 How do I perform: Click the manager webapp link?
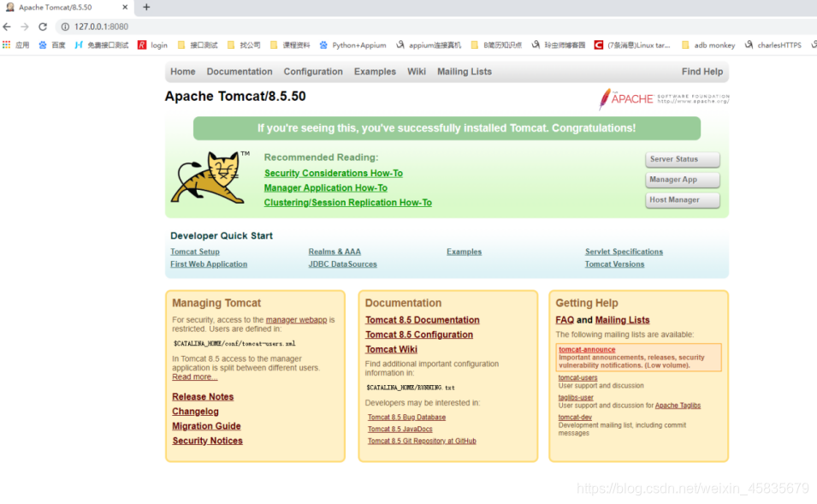coord(297,319)
